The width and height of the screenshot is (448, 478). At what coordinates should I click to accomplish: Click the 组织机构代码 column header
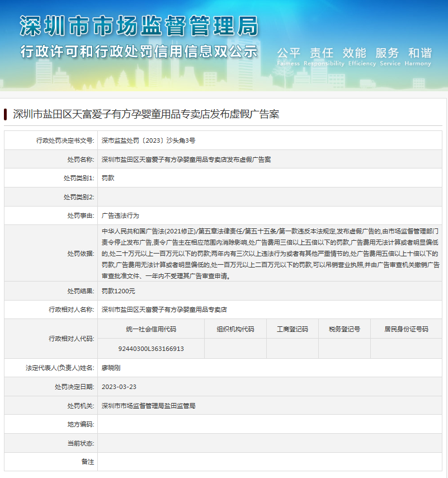pos(235,329)
